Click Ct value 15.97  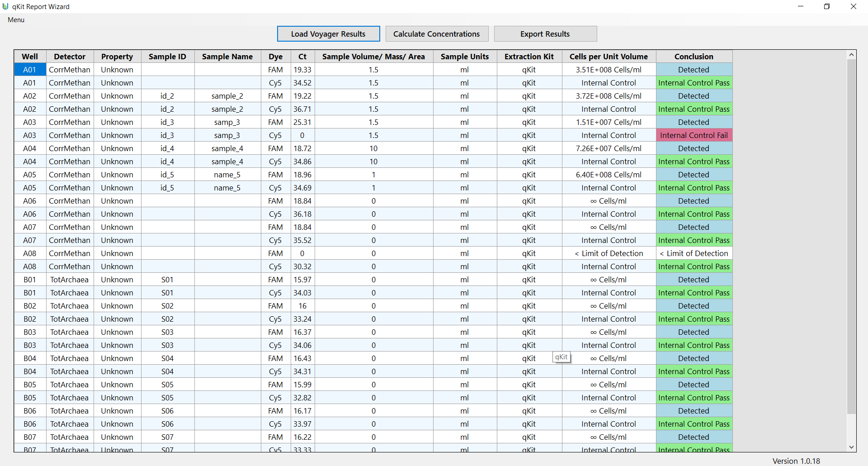click(302, 280)
